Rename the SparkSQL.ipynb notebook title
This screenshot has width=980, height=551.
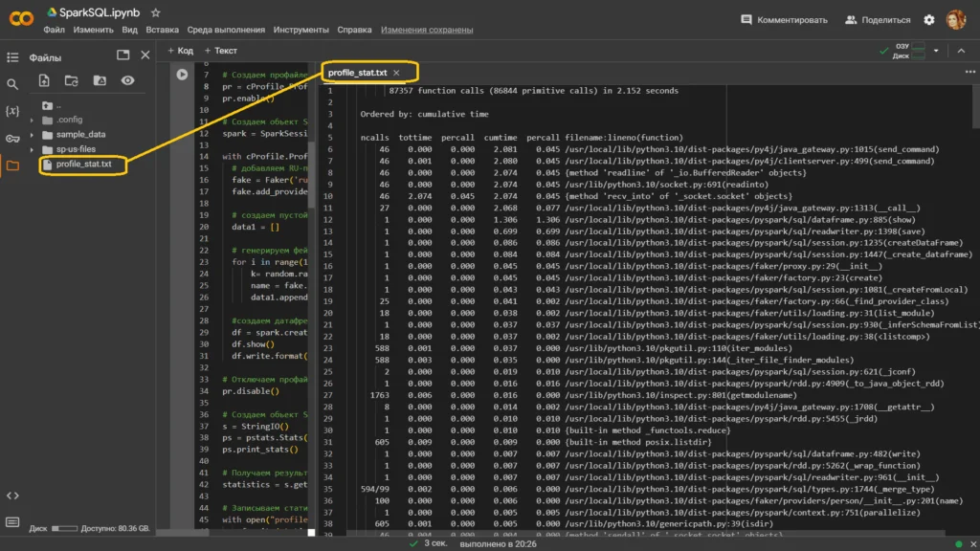click(100, 12)
